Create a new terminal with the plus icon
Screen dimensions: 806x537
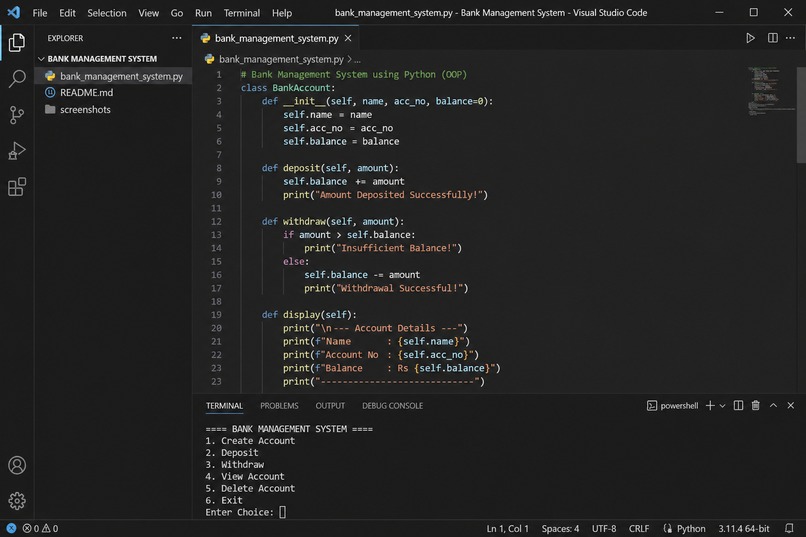click(x=710, y=405)
